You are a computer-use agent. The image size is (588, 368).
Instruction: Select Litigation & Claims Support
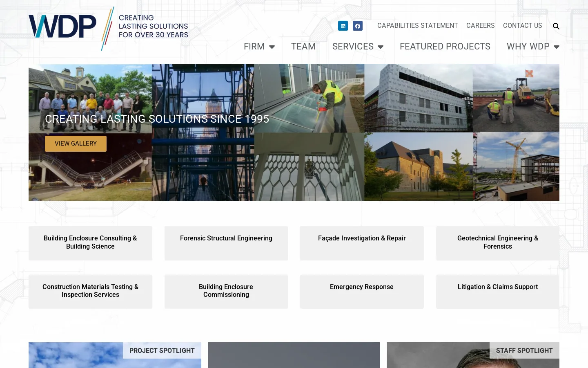(498, 292)
